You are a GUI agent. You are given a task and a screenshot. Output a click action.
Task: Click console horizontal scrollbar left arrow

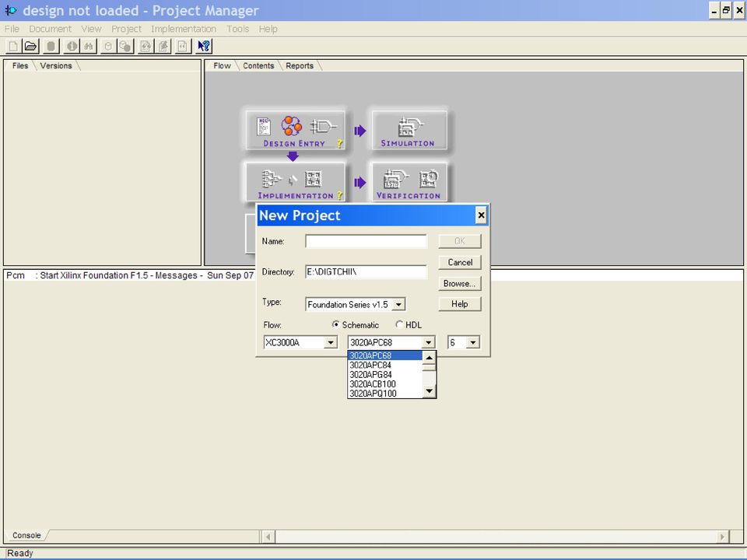268,537
